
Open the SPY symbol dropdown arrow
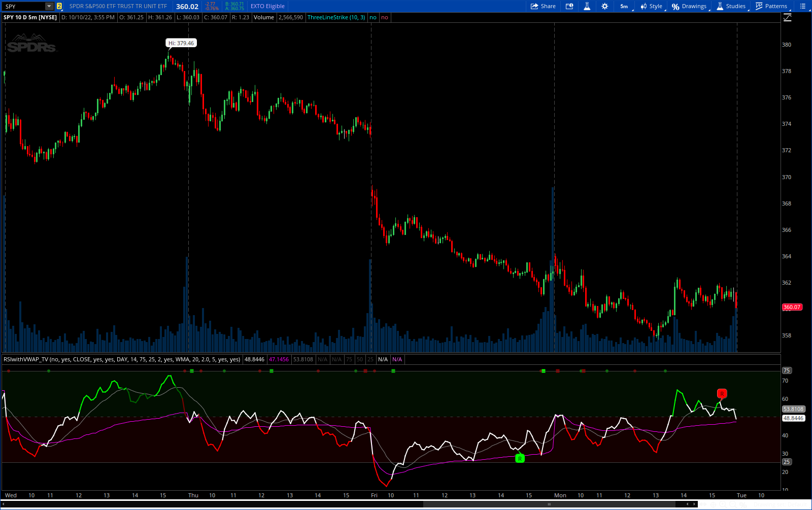point(49,6)
